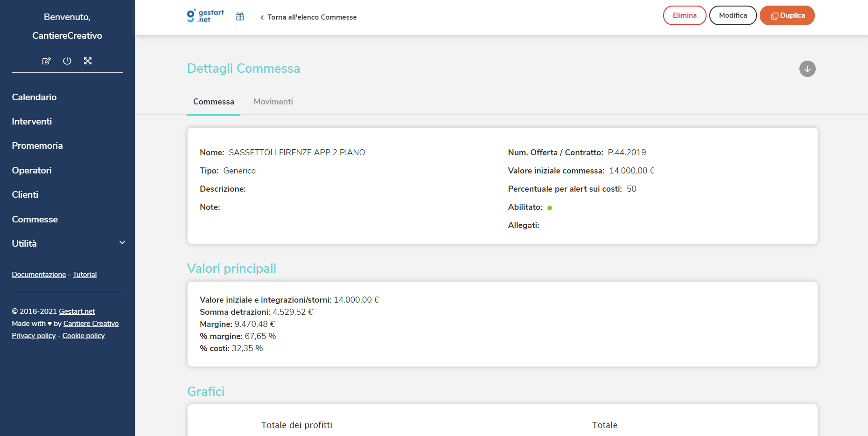Click the edit profile pencil icon
The image size is (868, 436).
[47, 61]
